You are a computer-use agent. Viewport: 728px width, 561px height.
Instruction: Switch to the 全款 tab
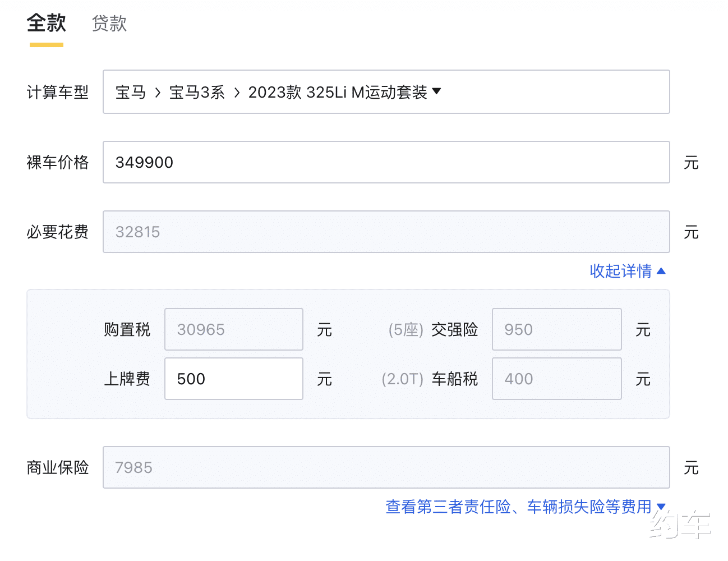(47, 23)
